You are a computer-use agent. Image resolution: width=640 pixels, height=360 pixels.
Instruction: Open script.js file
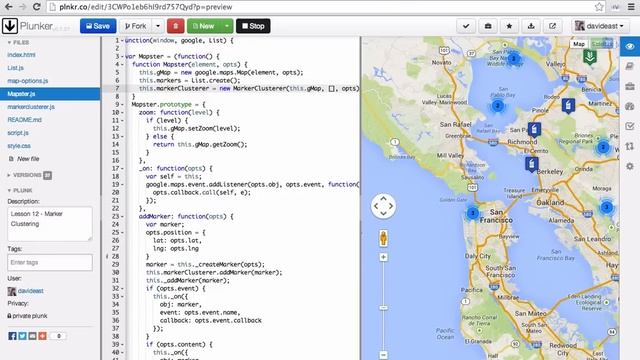[x=18, y=133]
